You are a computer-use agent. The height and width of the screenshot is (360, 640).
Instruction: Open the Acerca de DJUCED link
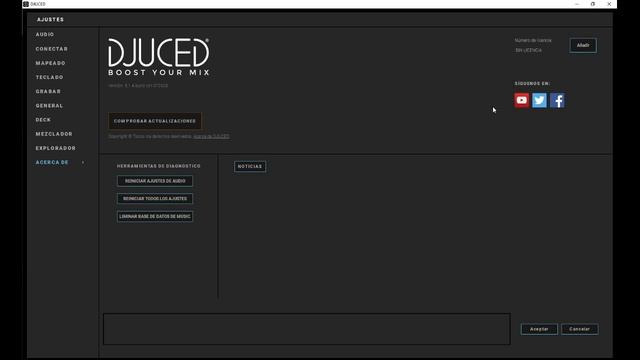[x=211, y=136]
